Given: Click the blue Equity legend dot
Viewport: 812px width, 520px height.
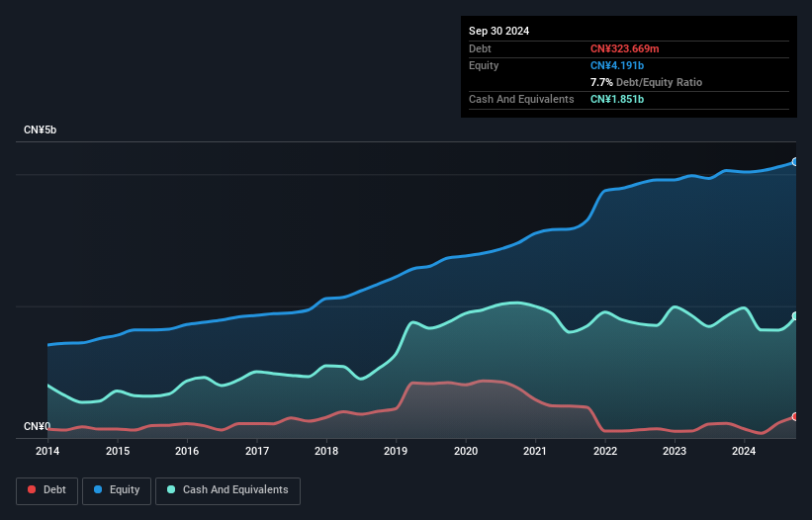Looking at the screenshot, I should (98, 489).
